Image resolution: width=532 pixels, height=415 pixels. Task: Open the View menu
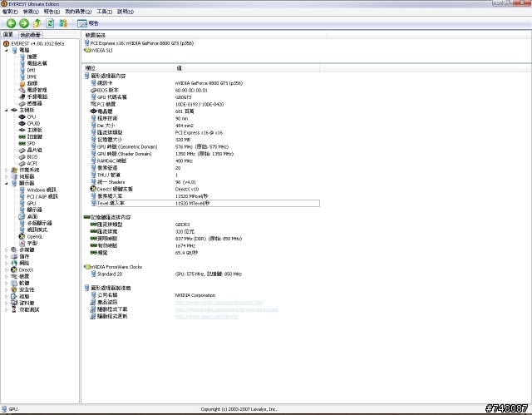tap(31, 12)
